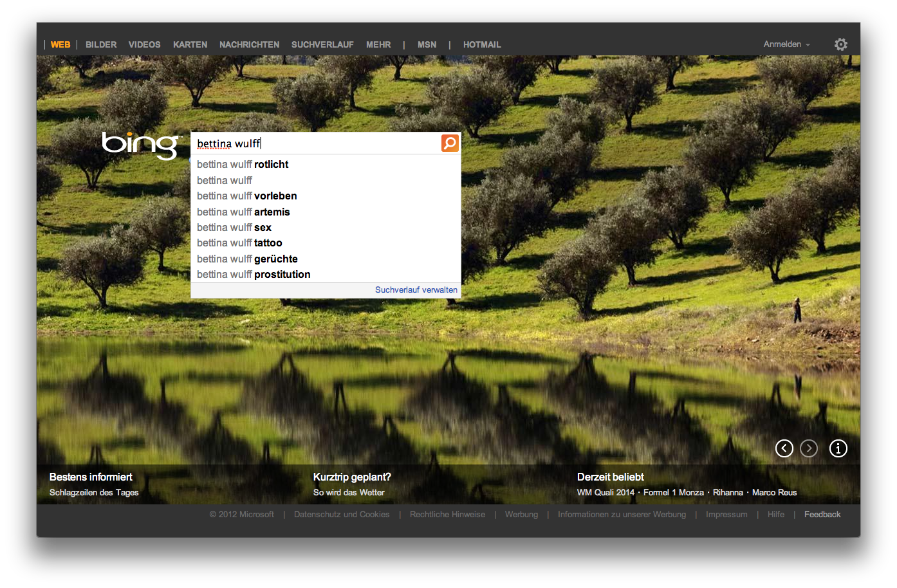Select the plain "bettina wulff" suggestion
The image size is (897, 588).
(x=225, y=181)
